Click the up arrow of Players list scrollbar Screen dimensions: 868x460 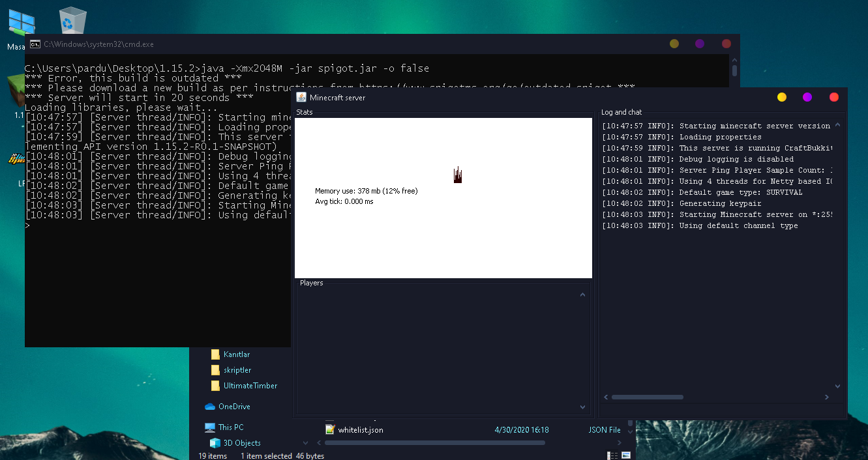582,295
